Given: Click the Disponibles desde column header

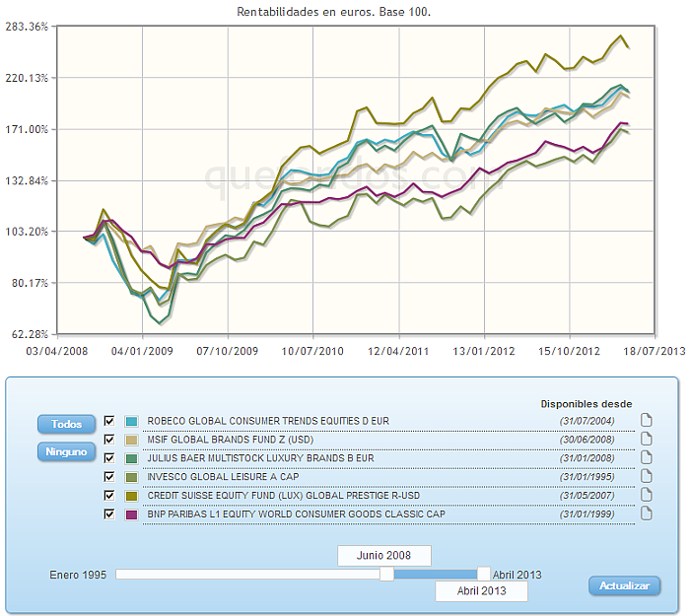Looking at the screenshot, I should 586,404.
